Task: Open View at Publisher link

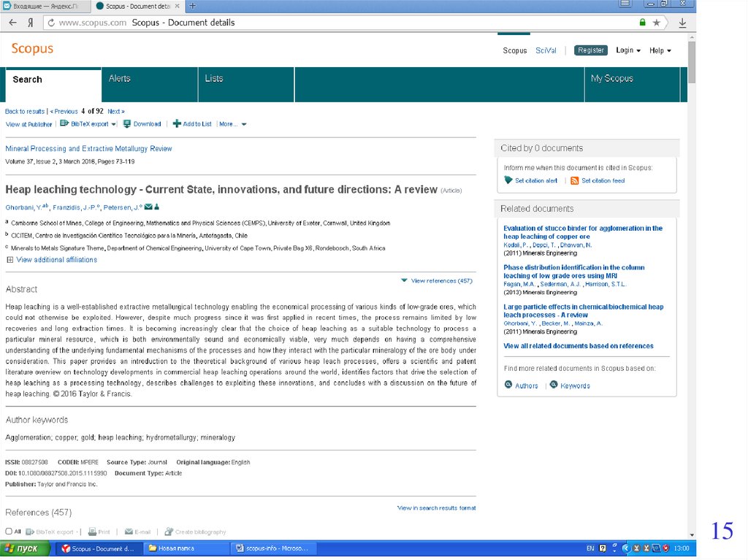Action: click(28, 125)
